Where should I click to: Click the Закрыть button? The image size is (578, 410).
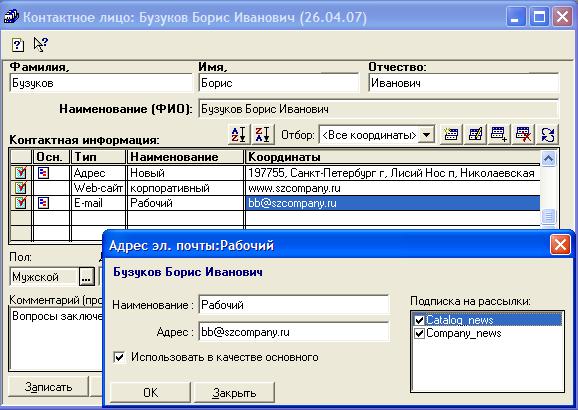pos(234,393)
